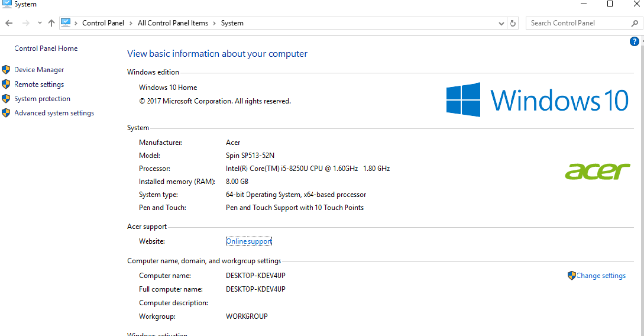Select Control Panel in the breadcrumb path
Screen dimensions: 644x336
click(x=103, y=23)
